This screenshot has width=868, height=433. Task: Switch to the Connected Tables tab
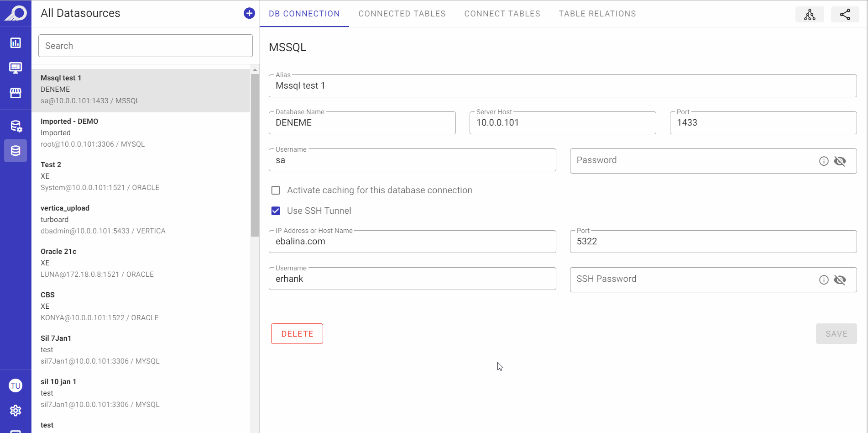pyautogui.click(x=402, y=14)
